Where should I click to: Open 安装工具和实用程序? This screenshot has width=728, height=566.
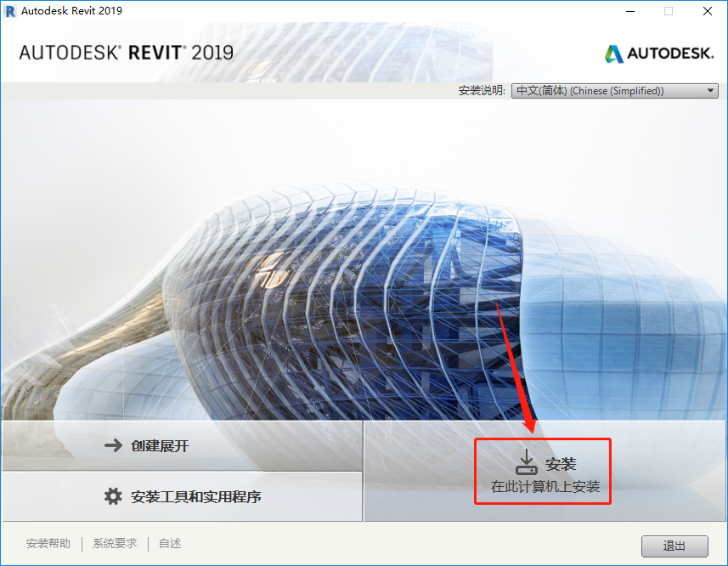(x=183, y=496)
